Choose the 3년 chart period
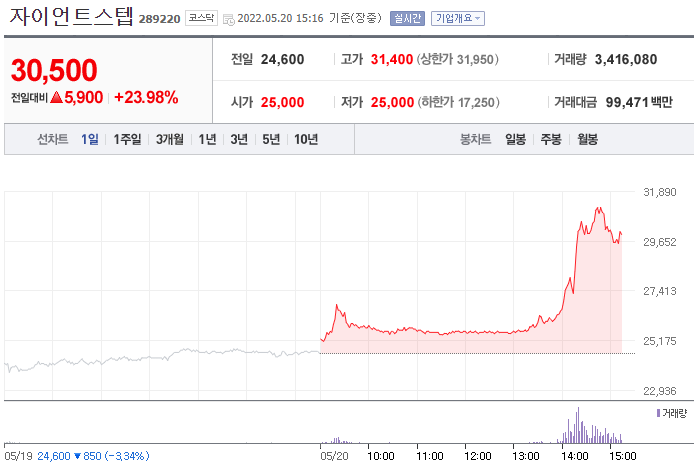The image size is (694, 467). pyautogui.click(x=239, y=139)
